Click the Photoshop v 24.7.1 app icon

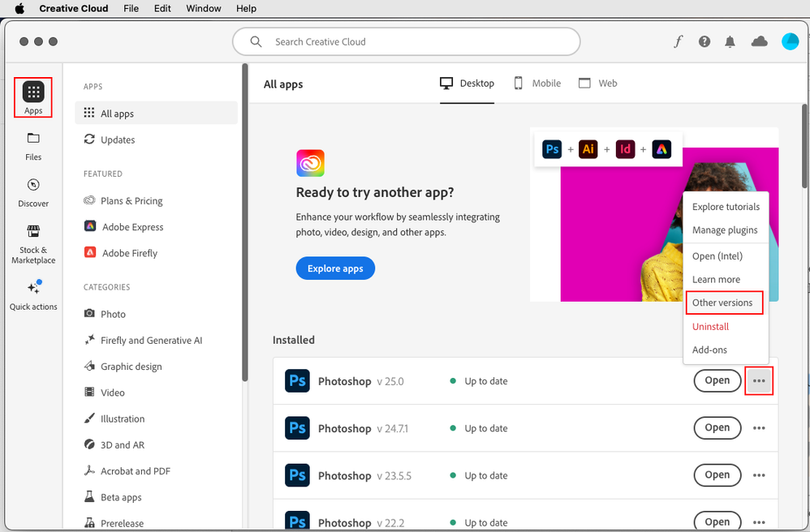tap(297, 427)
